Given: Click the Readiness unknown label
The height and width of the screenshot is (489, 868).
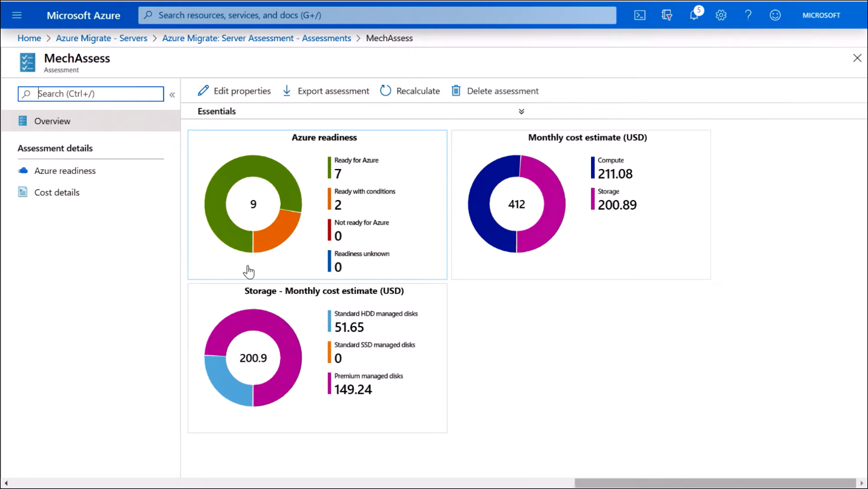Looking at the screenshot, I should click(x=362, y=254).
